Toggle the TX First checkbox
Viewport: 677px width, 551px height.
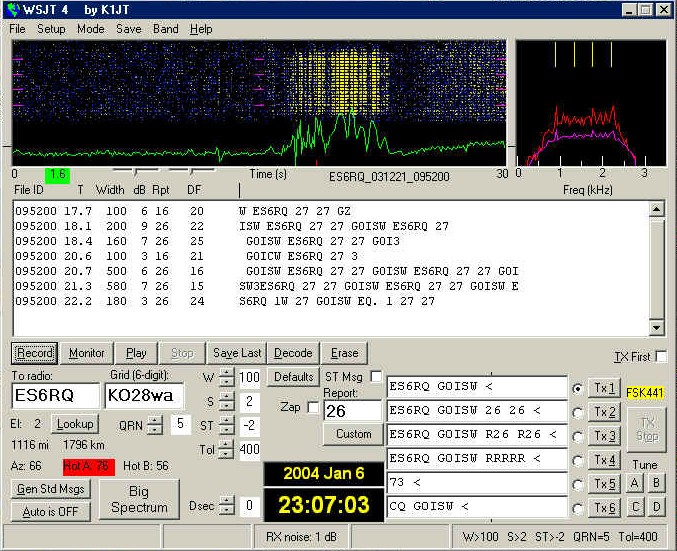(x=661, y=357)
